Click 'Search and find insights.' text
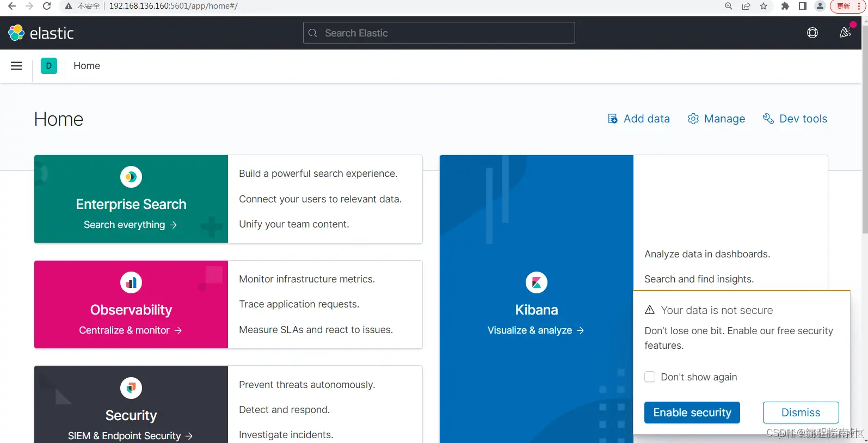Image resolution: width=868 pixels, height=443 pixels. coord(699,279)
